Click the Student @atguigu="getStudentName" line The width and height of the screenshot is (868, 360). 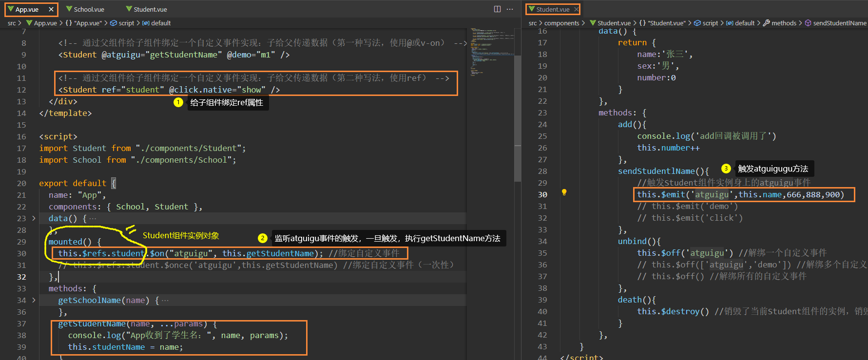pos(174,55)
